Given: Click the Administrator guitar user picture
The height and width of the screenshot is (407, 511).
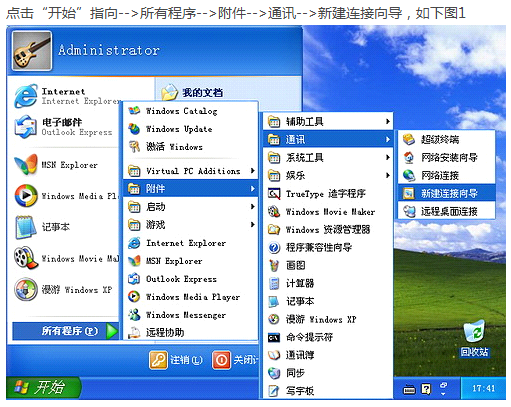Looking at the screenshot, I should [32, 51].
